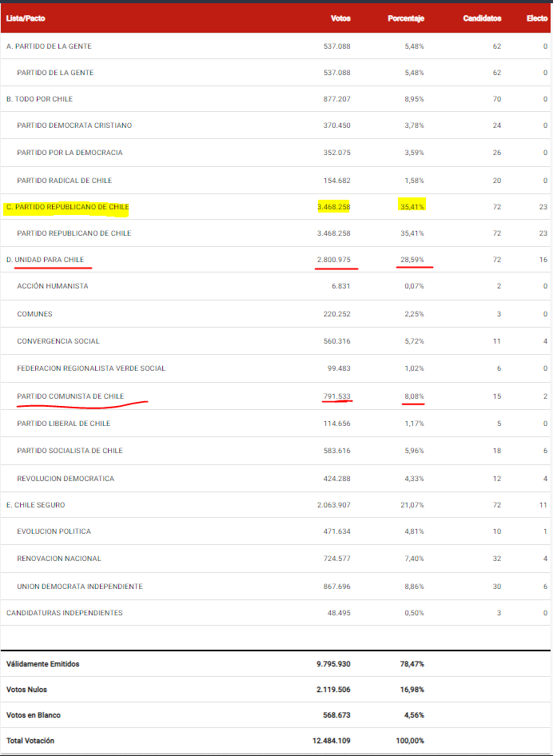This screenshot has height=756, width=553.
Task: Click the 9.795.930 validly cast votes total
Action: pyautogui.click(x=333, y=664)
